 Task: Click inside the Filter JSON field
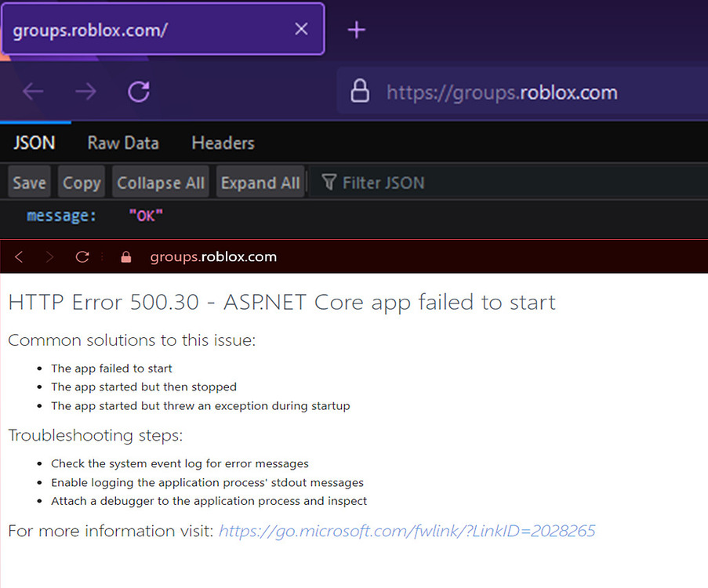[384, 182]
